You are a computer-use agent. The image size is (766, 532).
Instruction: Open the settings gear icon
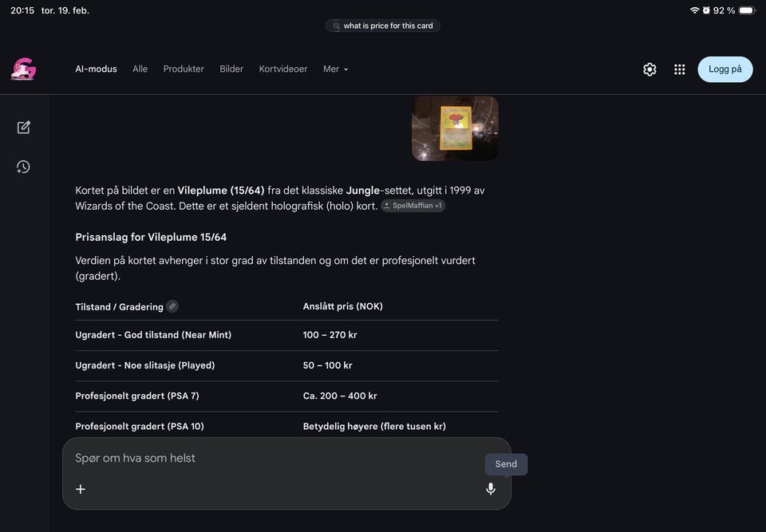click(x=650, y=69)
